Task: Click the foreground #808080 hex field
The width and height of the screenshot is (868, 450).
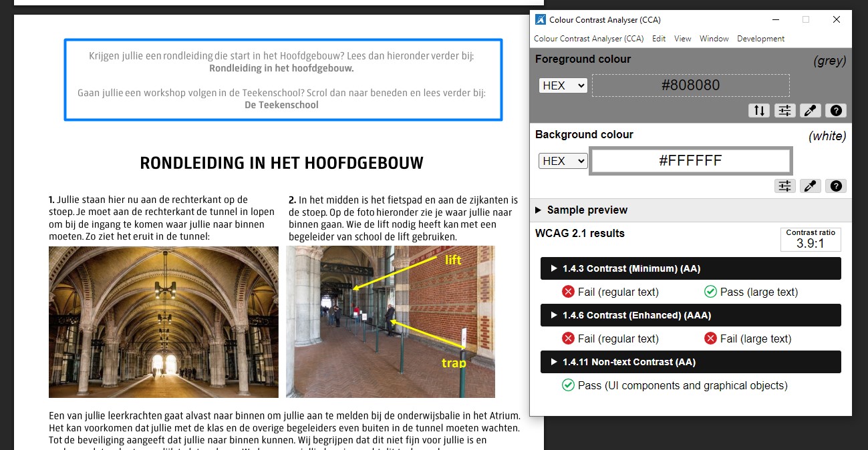Action: tap(690, 85)
